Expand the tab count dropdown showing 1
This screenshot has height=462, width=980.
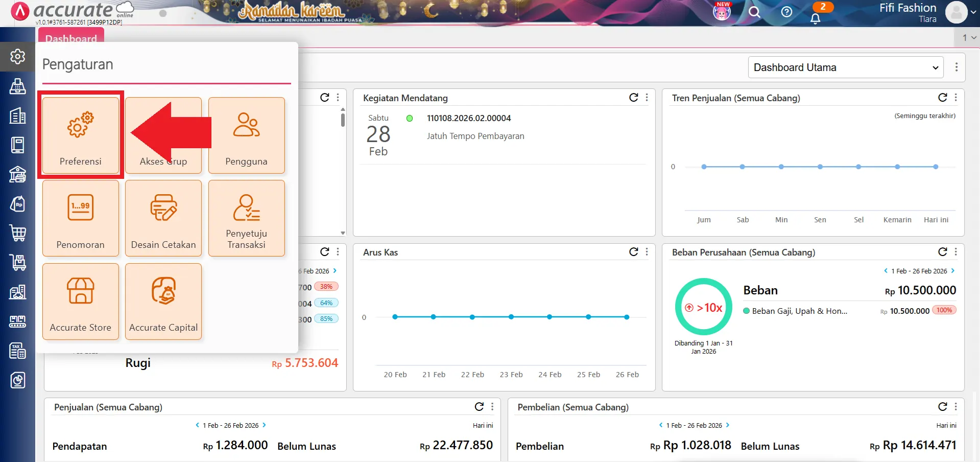[x=969, y=37]
